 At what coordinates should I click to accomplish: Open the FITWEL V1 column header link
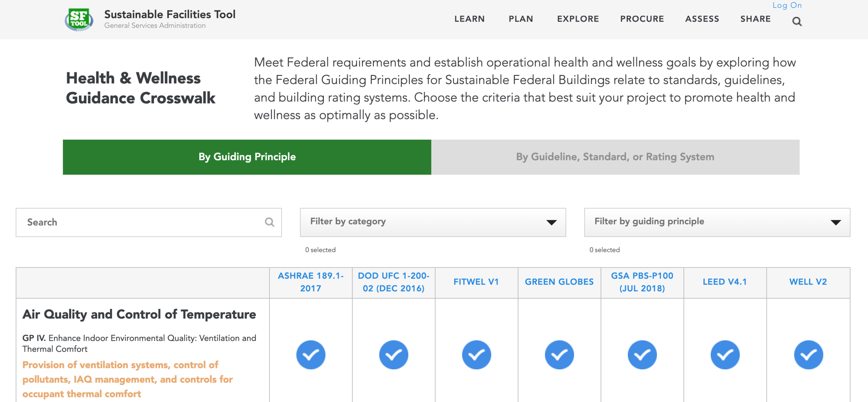(476, 282)
